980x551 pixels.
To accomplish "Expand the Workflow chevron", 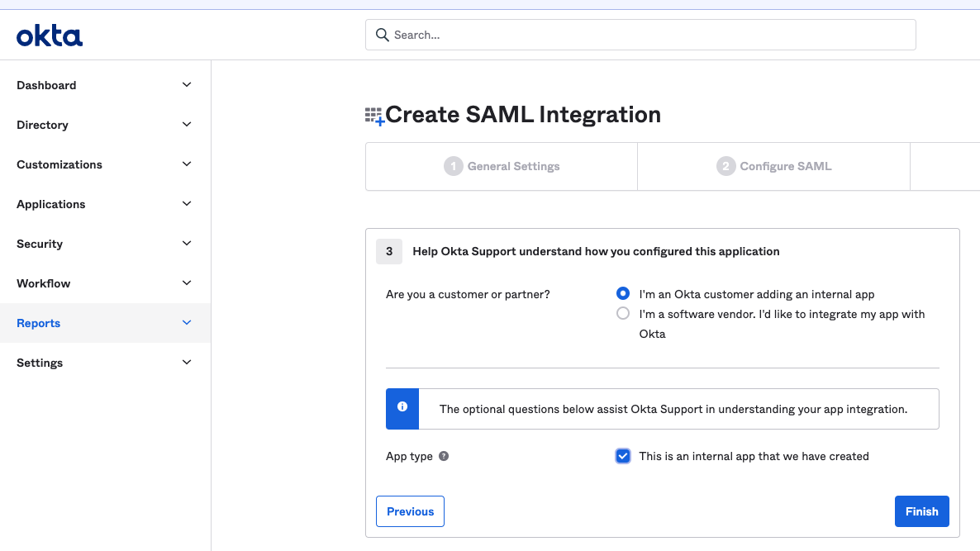I will 186,283.
